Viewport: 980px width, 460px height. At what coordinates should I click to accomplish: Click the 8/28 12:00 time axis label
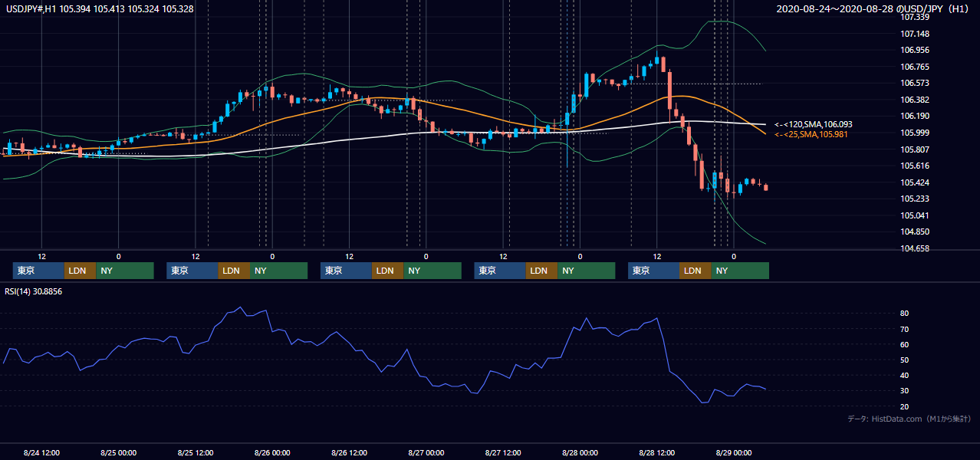(656, 453)
